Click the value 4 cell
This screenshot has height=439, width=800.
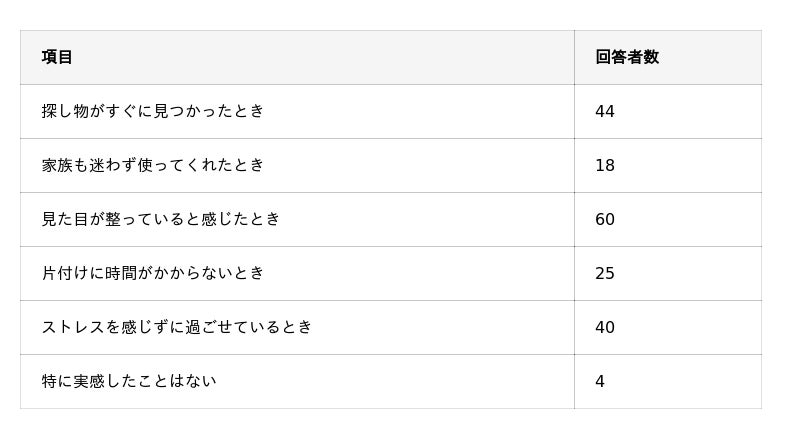pos(599,381)
